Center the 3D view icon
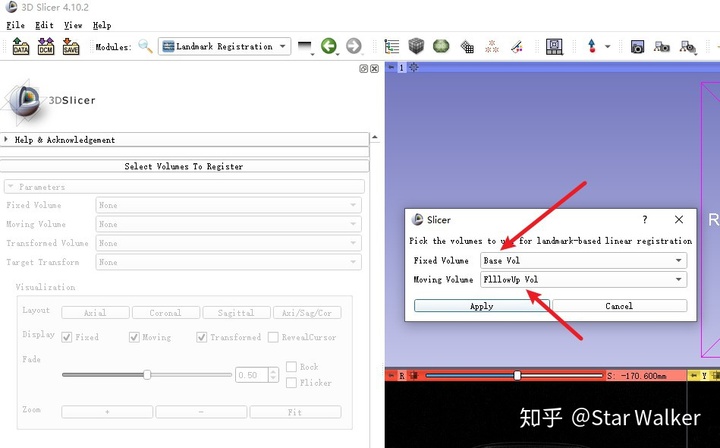 coord(414,67)
